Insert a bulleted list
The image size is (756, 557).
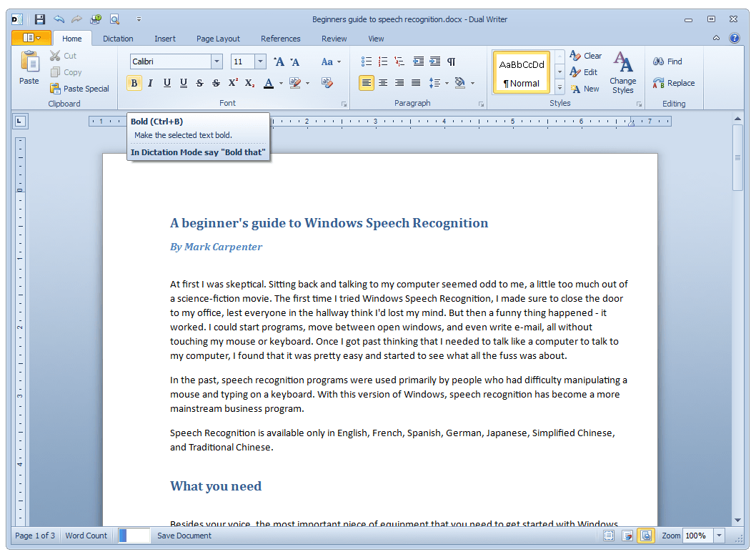[367, 61]
